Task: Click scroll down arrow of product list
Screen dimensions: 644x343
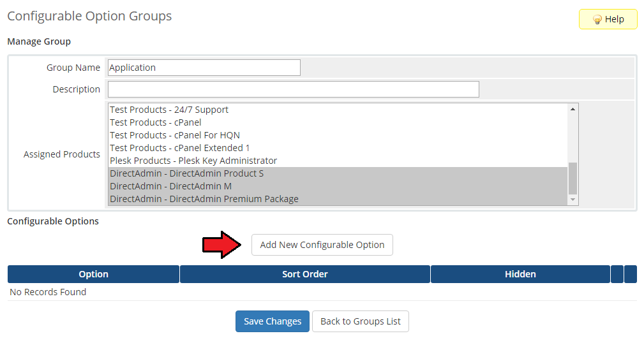Action: tap(573, 200)
